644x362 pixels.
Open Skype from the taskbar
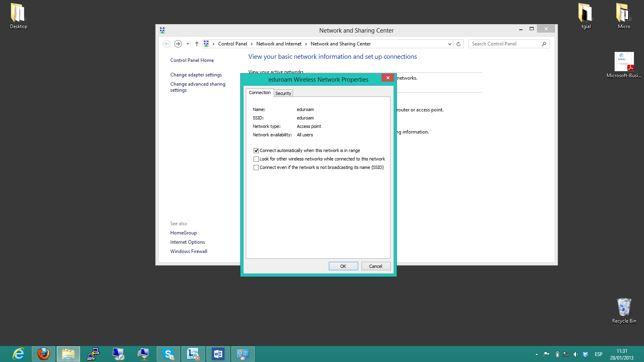[168, 354]
